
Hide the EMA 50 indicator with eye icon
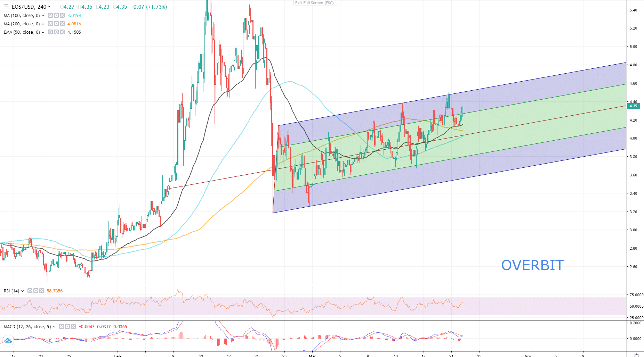[50, 32]
